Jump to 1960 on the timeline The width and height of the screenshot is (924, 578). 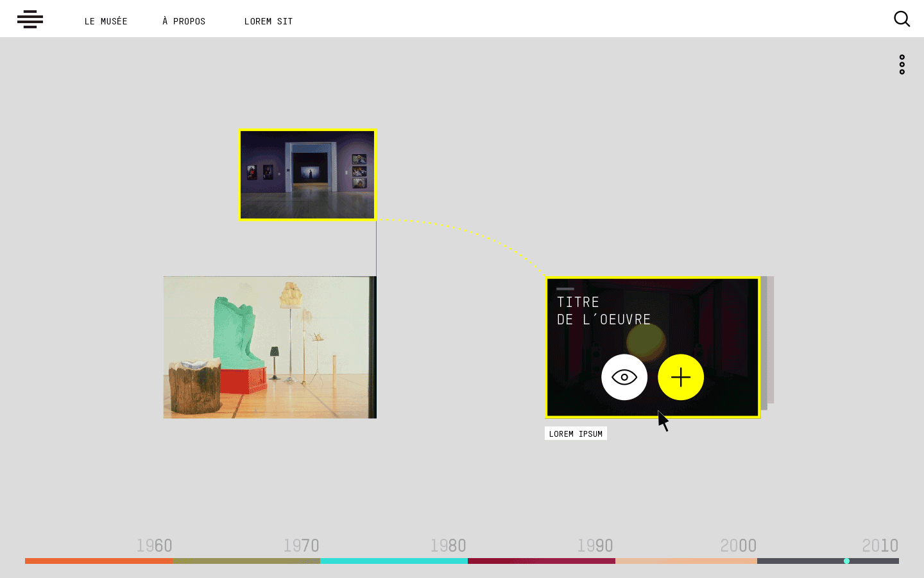(154, 546)
